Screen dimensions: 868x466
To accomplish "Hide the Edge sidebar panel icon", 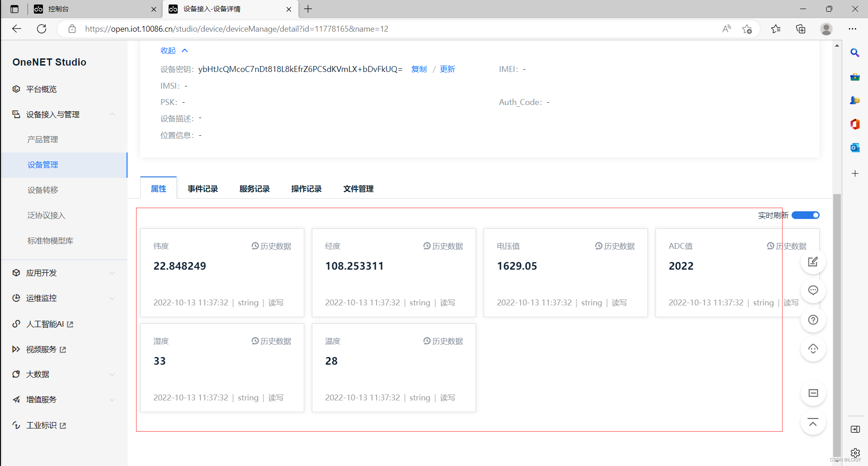I will (x=855, y=429).
